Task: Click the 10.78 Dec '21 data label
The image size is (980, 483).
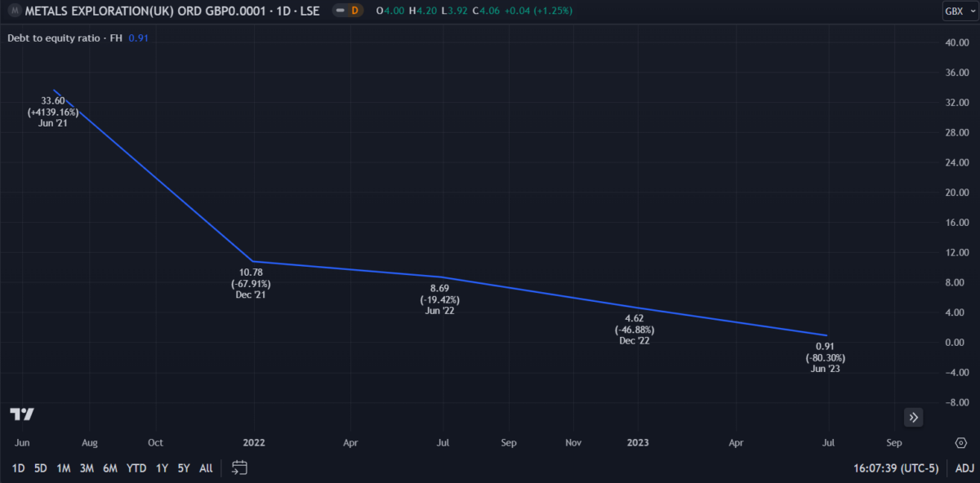Action: click(x=251, y=284)
